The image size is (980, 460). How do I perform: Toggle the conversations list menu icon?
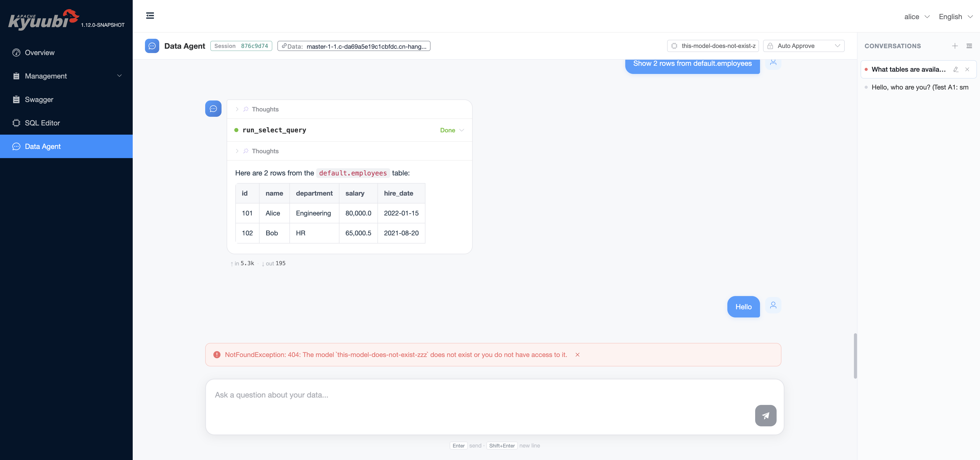pos(969,46)
